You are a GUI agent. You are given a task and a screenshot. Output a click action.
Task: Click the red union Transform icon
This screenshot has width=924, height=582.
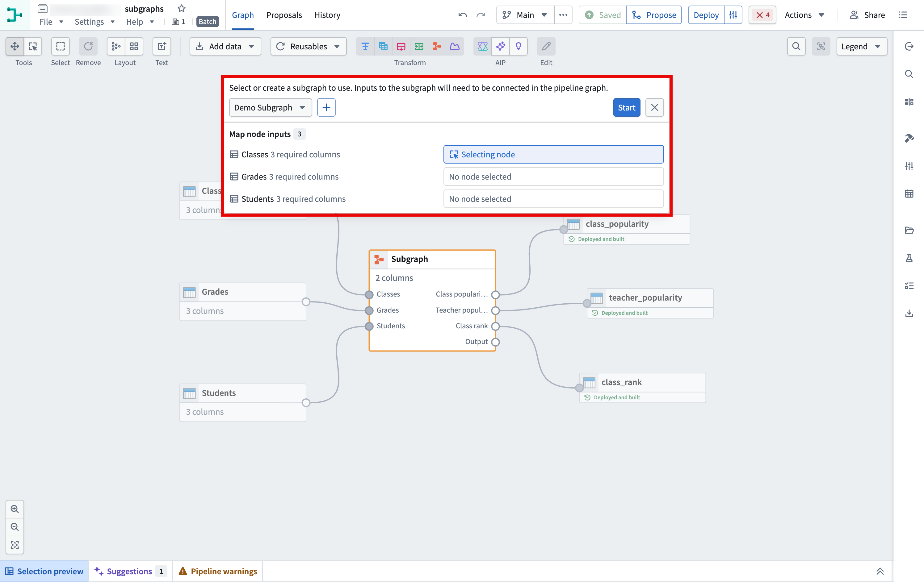click(x=401, y=46)
